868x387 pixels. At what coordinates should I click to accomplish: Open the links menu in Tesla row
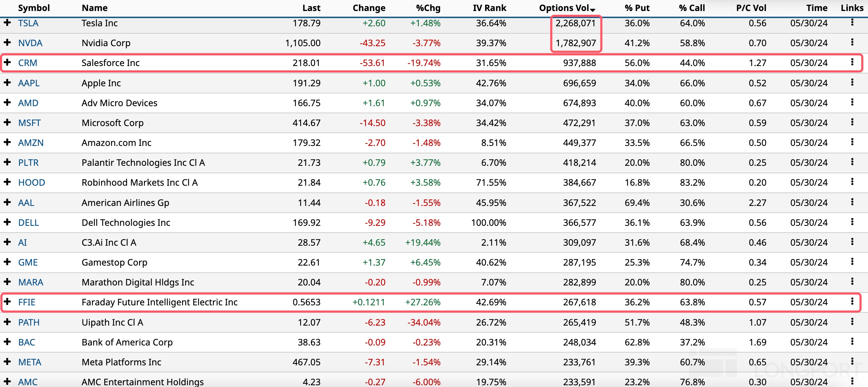click(x=852, y=22)
